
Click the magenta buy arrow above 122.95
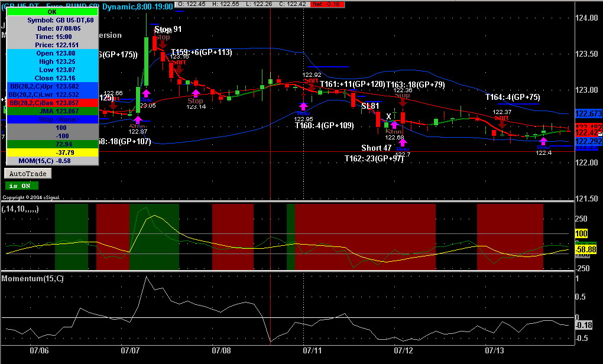pyautogui.click(x=303, y=106)
